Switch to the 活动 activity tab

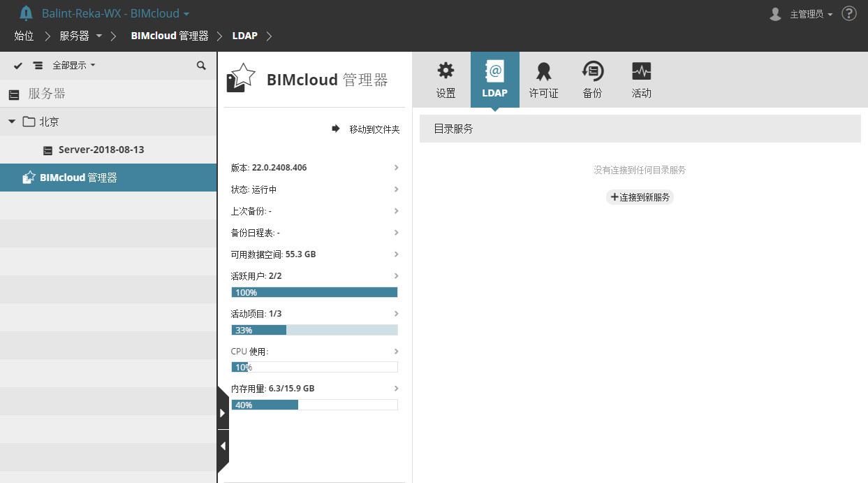point(641,80)
